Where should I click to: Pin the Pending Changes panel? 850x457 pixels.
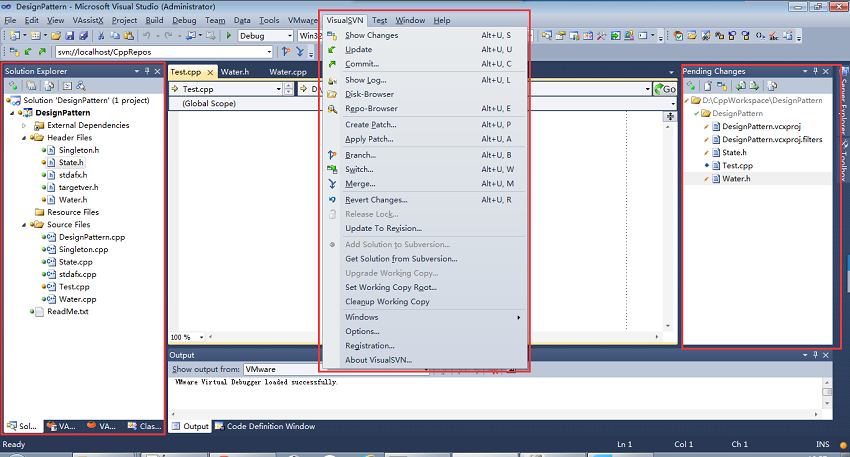815,71
